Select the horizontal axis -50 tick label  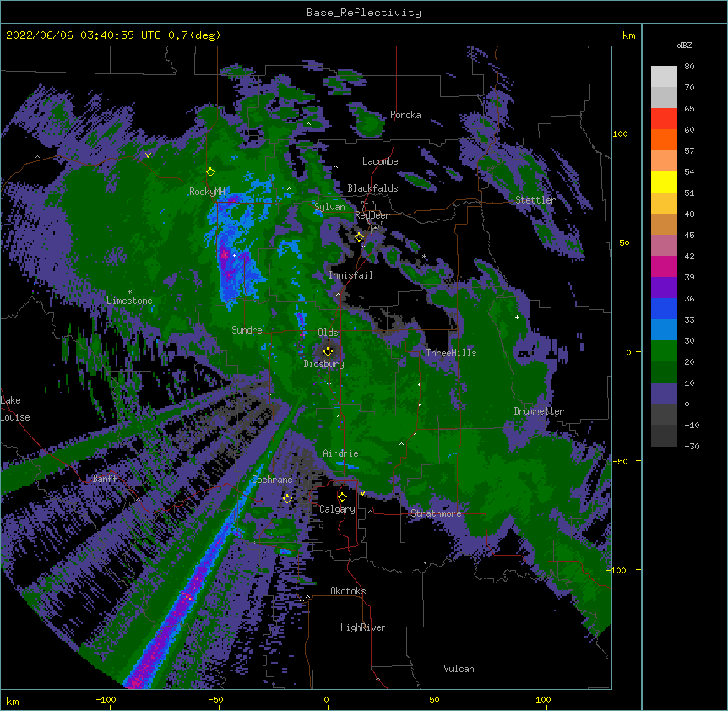[x=215, y=699]
